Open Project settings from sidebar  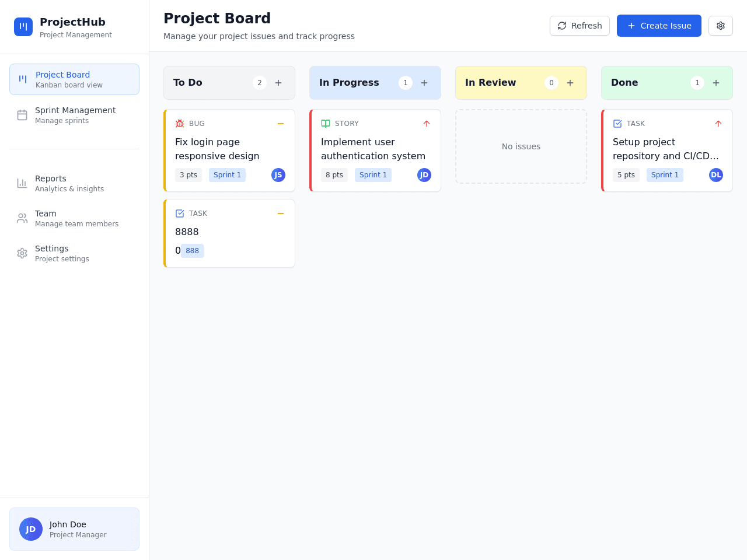74,253
